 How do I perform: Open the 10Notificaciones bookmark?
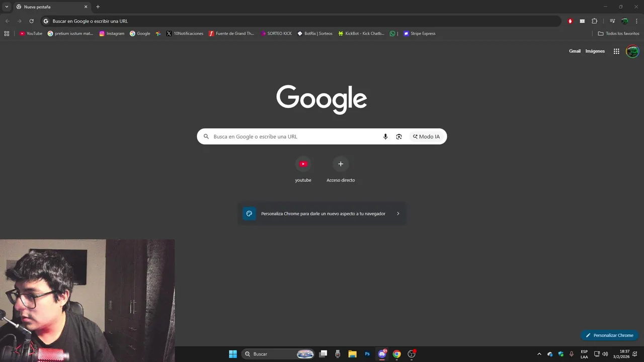(x=185, y=34)
